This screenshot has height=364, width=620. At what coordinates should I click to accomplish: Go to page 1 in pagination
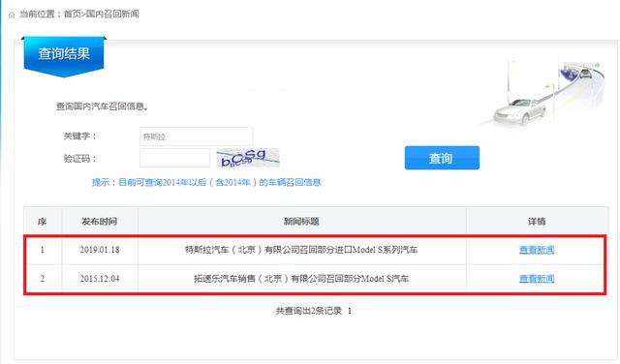(350, 311)
